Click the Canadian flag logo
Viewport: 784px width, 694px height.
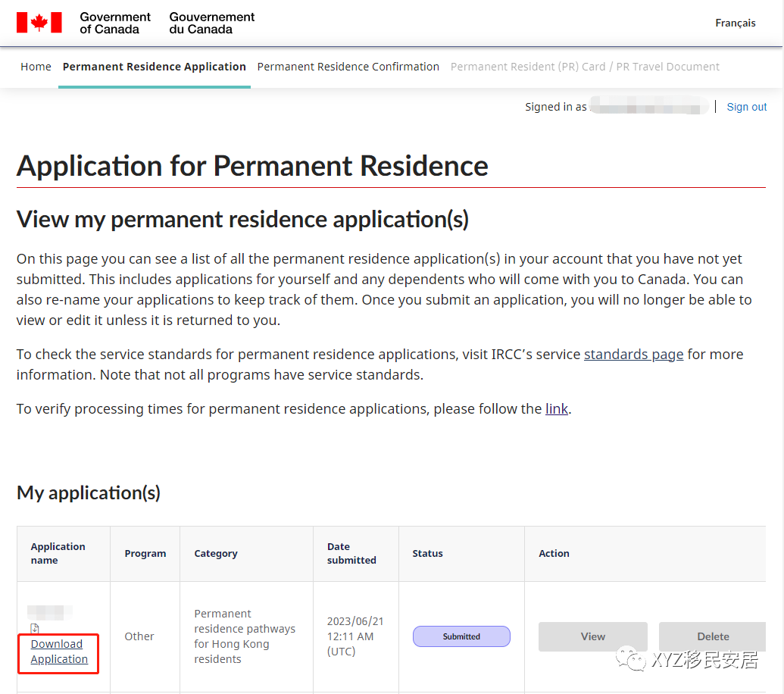[x=39, y=23]
